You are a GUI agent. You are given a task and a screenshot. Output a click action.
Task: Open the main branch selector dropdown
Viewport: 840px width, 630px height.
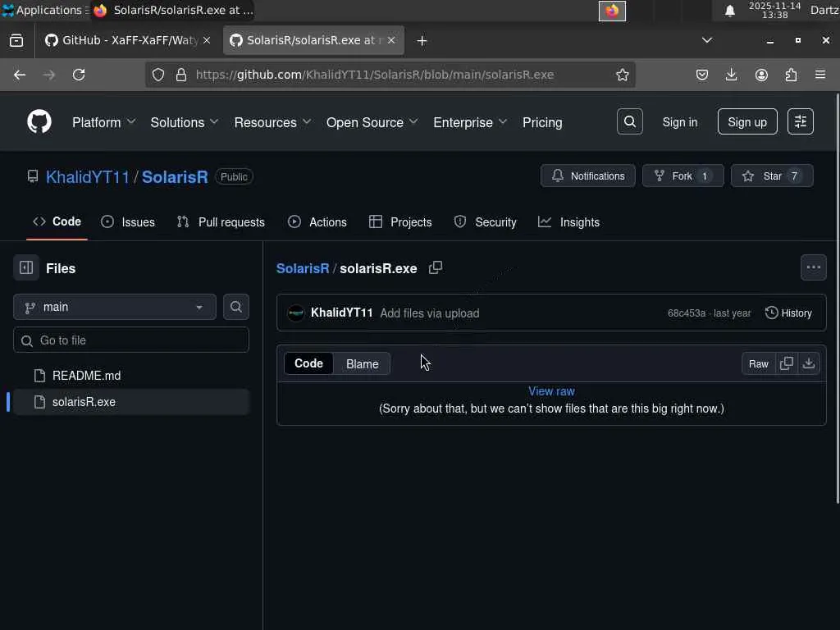(115, 307)
